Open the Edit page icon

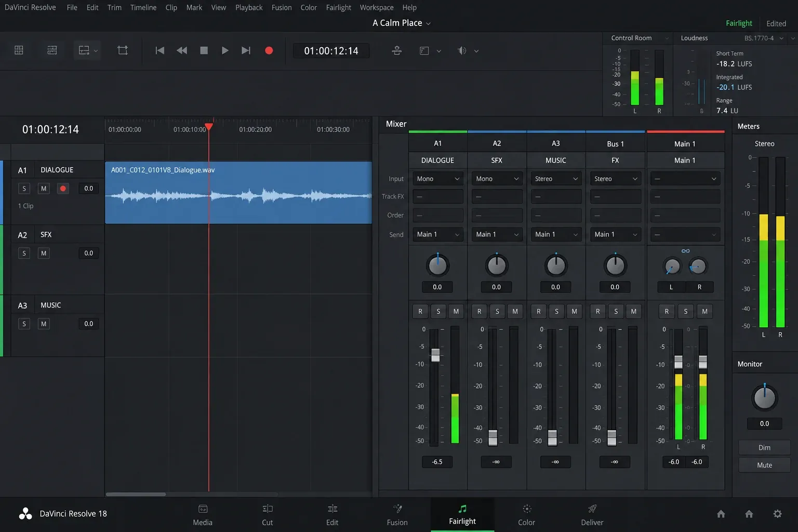[332, 509]
